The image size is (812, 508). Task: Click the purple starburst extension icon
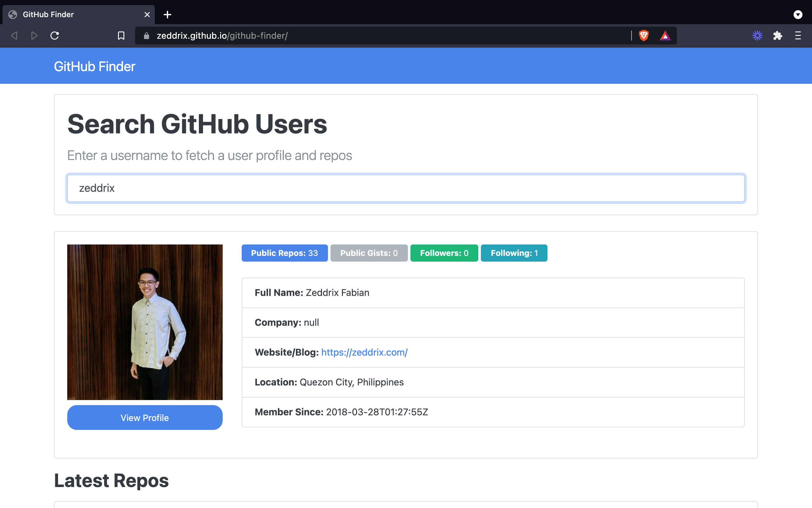click(757, 36)
